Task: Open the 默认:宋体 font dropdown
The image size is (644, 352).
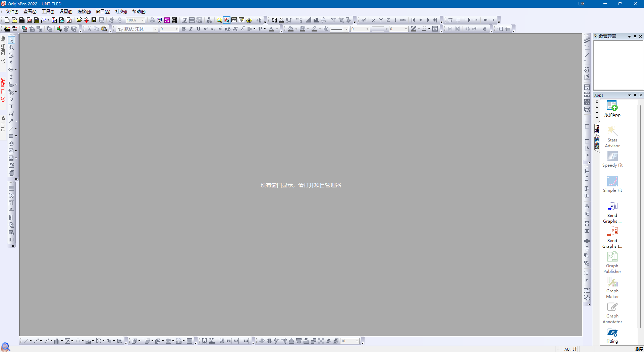Action: pyautogui.click(x=155, y=29)
